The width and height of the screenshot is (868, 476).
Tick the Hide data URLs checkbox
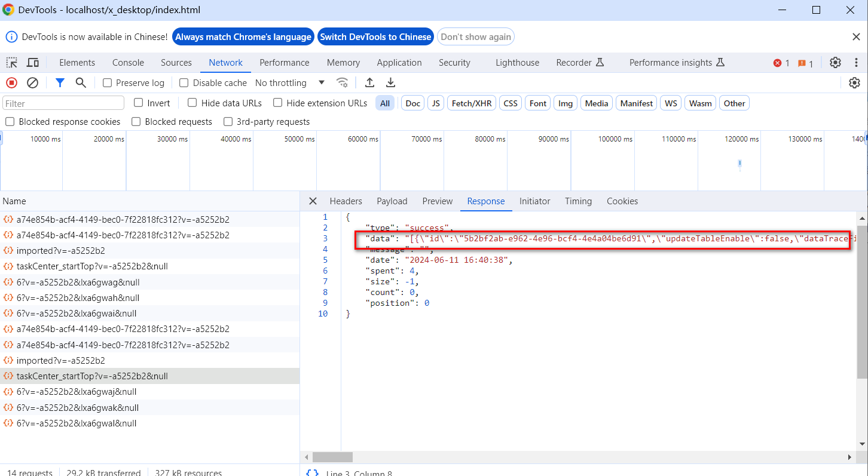(192, 103)
